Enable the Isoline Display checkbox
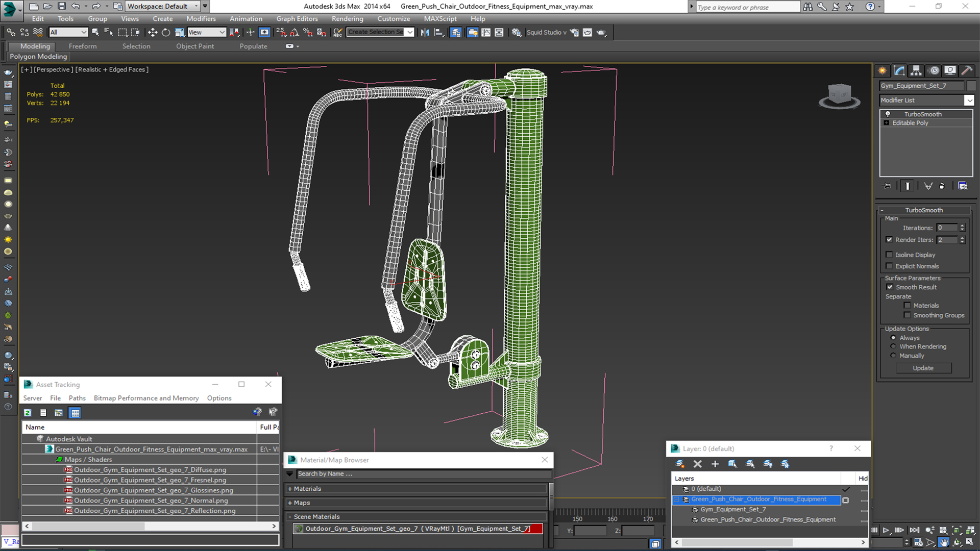 pyautogui.click(x=889, y=255)
